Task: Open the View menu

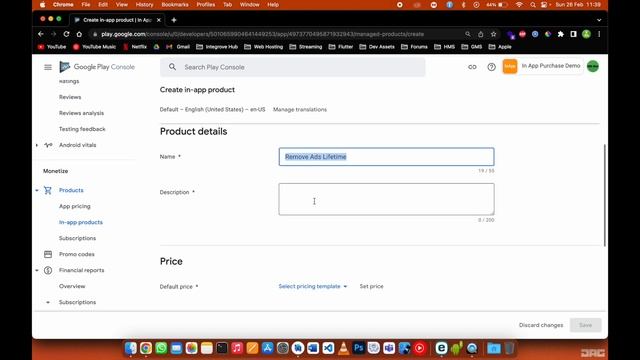Action: [122, 5]
